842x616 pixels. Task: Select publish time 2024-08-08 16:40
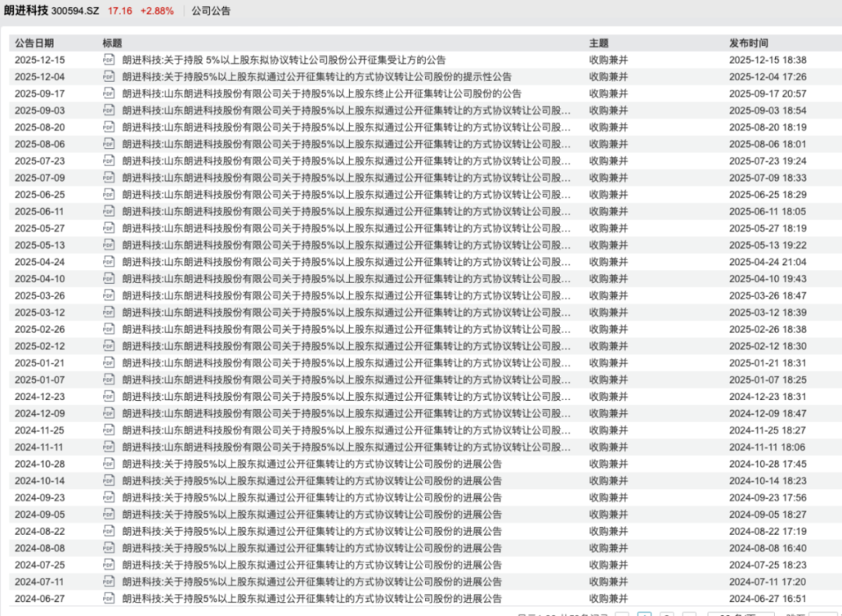[x=768, y=548]
